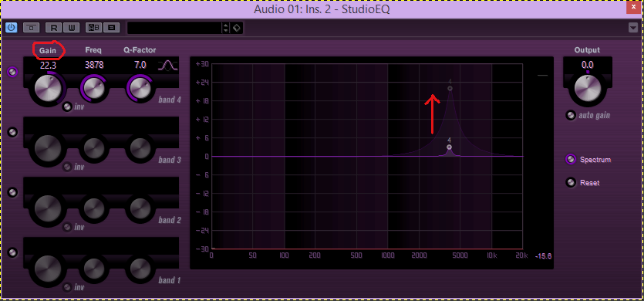Toggle band 1 inv button

(x=67, y=287)
